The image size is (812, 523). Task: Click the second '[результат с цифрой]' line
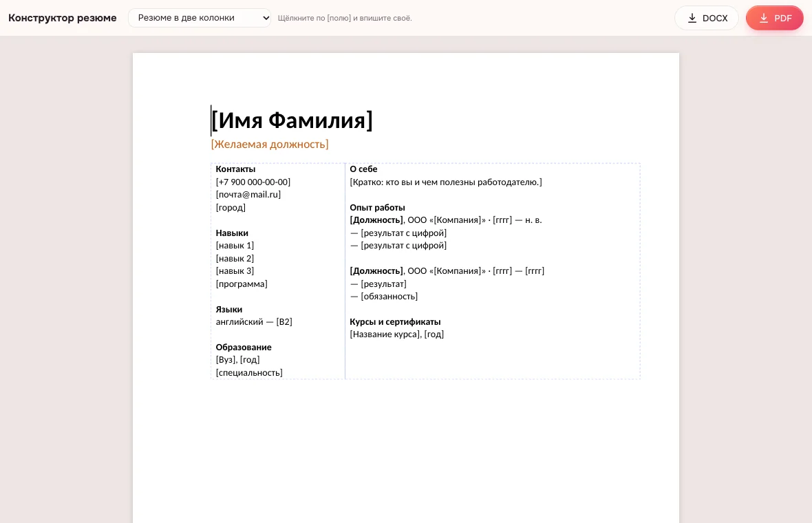(x=398, y=246)
